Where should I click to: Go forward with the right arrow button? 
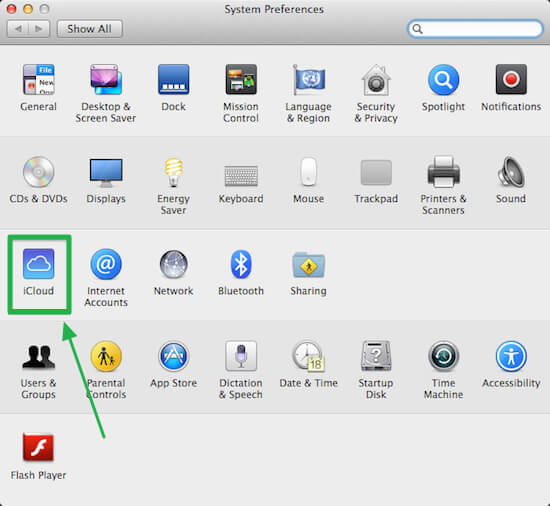click(39, 29)
